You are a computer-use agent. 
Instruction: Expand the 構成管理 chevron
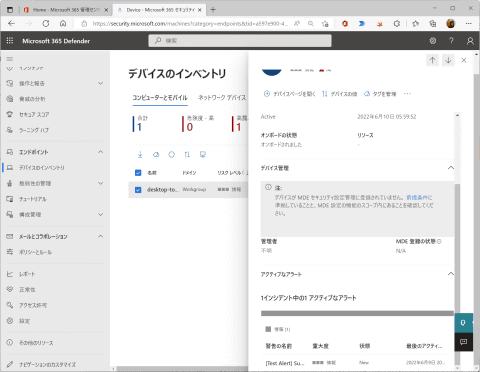click(101, 215)
